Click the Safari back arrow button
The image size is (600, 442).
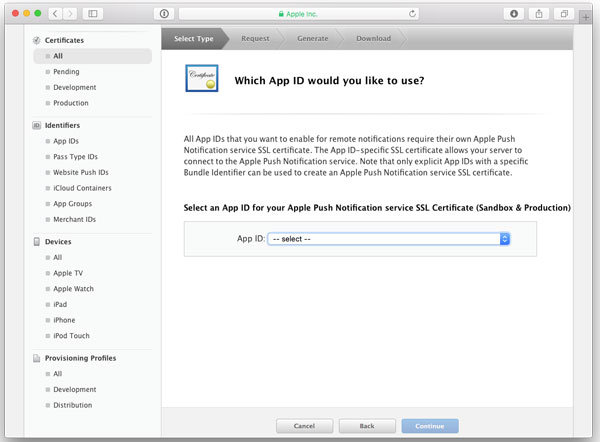(x=55, y=14)
